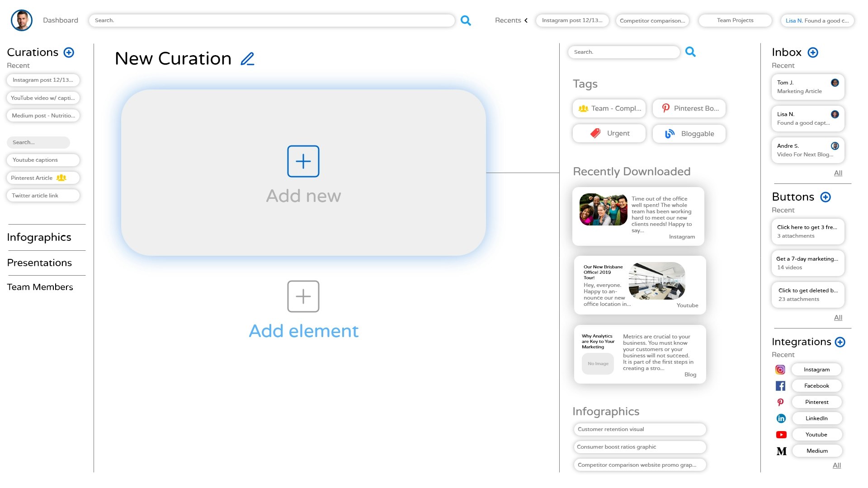This screenshot has width=868, height=488.
Task: Click the plus icon next to Inbox
Action: [813, 52]
